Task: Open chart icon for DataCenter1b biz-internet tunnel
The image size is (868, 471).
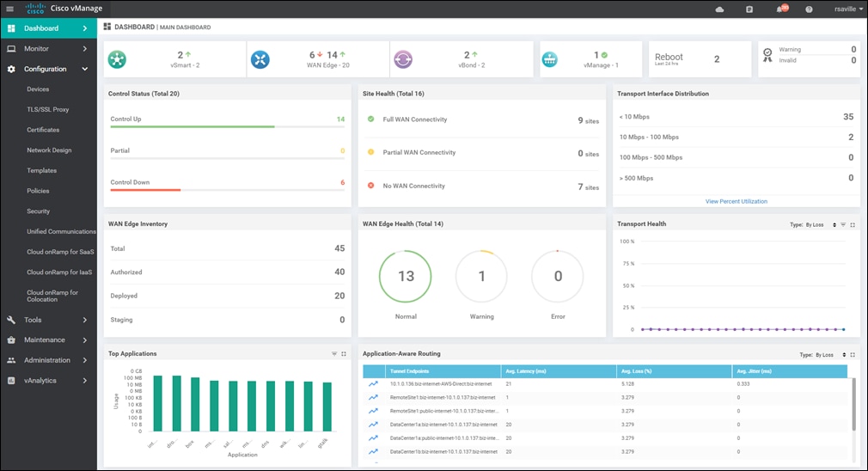Action: (374, 451)
